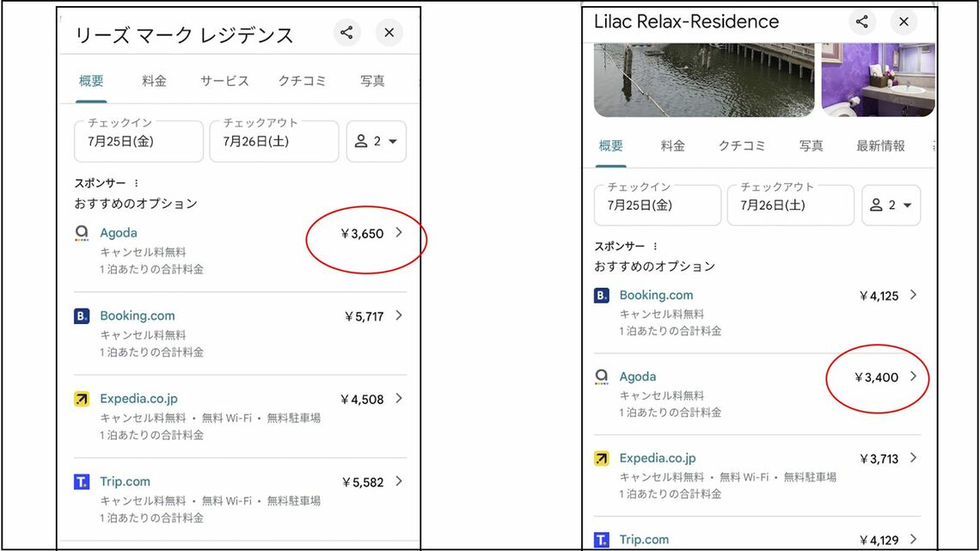This screenshot has width=980, height=551.
Task: Open Agoda link in Lilac panel
Action: (x=638, y=377)
